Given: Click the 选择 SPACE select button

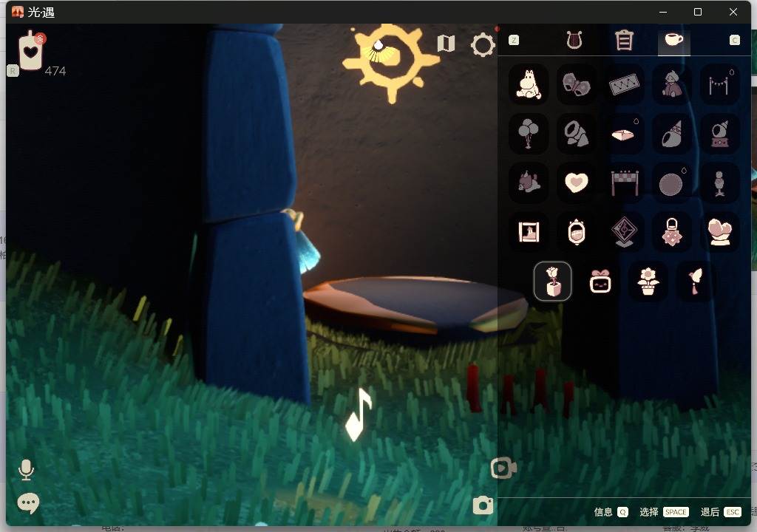Looking at the screenshot, I should 664,512.
